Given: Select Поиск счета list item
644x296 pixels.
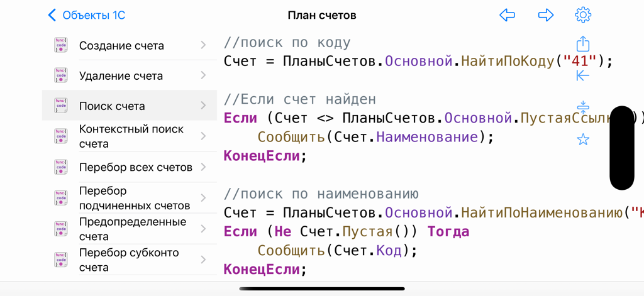Looking at the screenshot, I should click(112, 106).
